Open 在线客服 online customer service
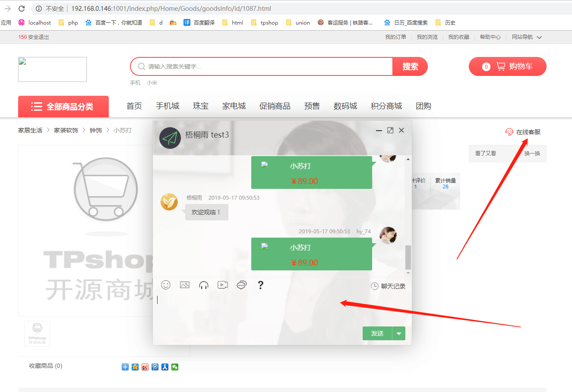Image resolution: width=572 pixels, height=392 pixels. pos(525,132)
